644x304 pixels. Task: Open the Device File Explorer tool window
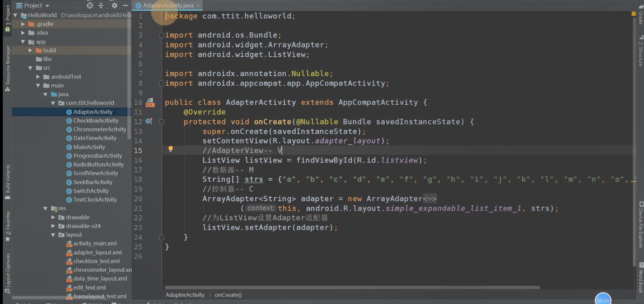640,226
